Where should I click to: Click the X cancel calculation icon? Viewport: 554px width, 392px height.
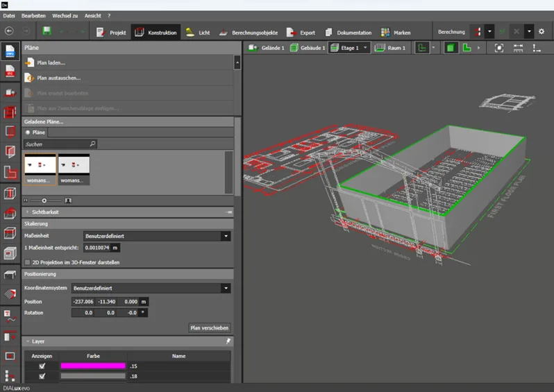tap(517, 31)
